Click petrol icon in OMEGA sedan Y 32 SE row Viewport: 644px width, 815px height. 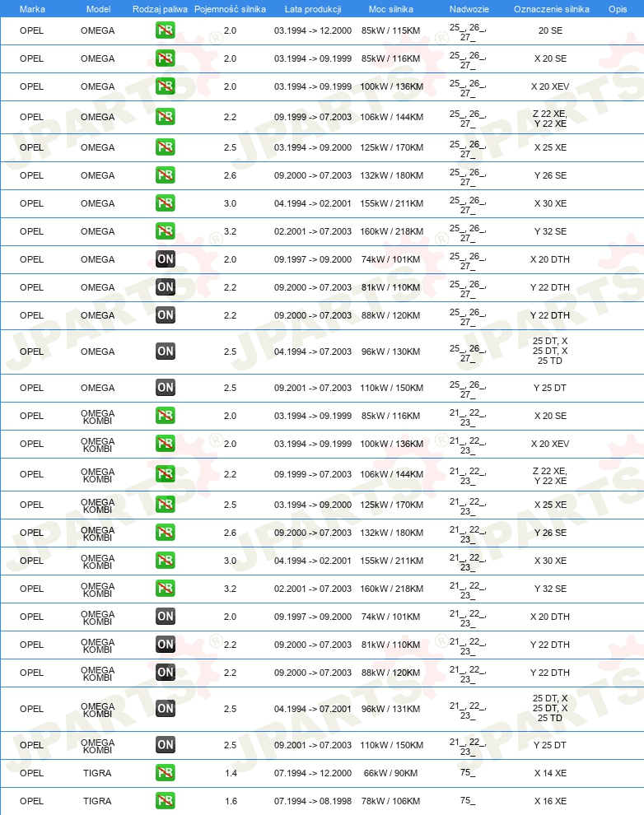(166, 232)
